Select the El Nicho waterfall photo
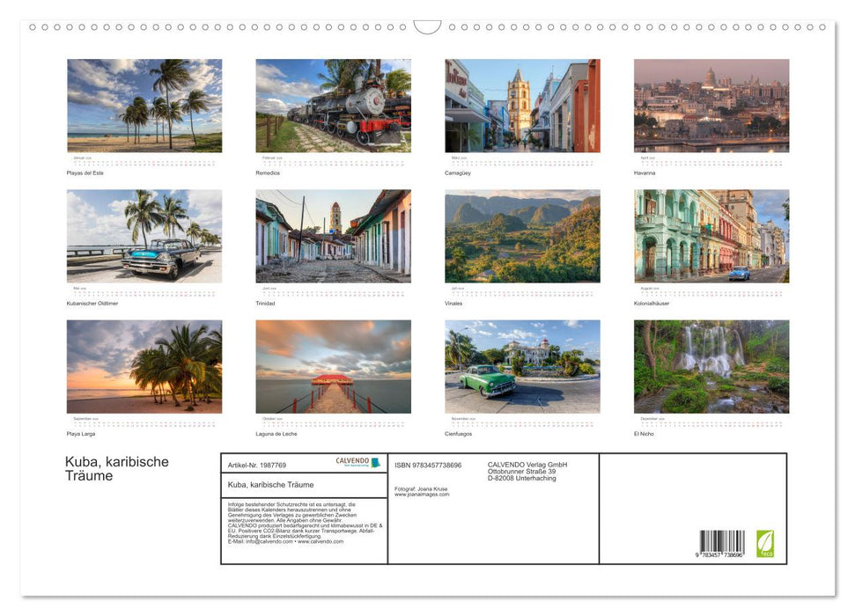This screenshot has width=855, height=616. (x=711, y=366)
